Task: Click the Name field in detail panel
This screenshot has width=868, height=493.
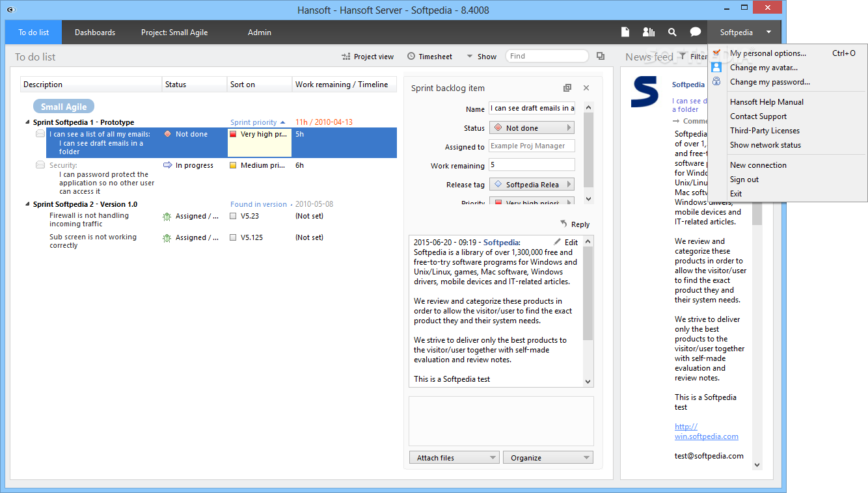Action: [532, 109]
